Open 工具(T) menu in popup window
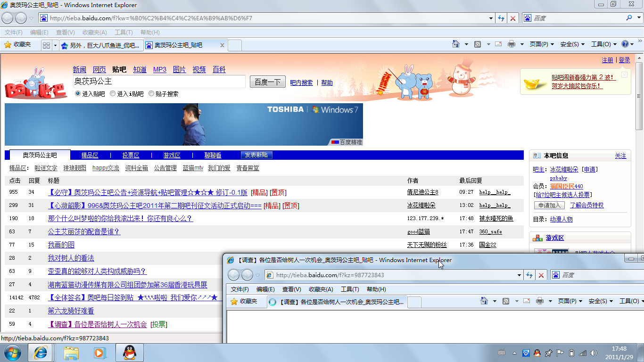The image size is (644, 362). coord(350,289)
